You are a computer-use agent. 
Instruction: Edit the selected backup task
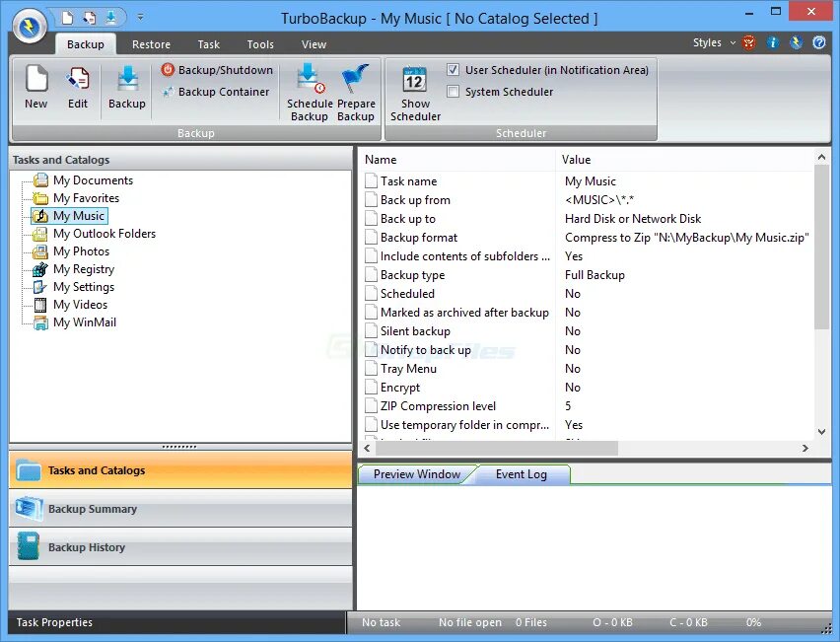point(78,88)
